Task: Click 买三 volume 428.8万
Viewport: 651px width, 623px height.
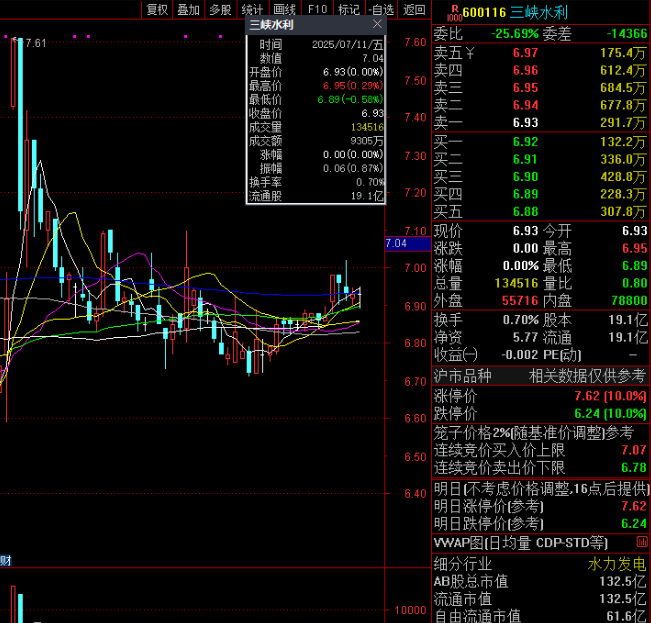Action: click(623, 176)
